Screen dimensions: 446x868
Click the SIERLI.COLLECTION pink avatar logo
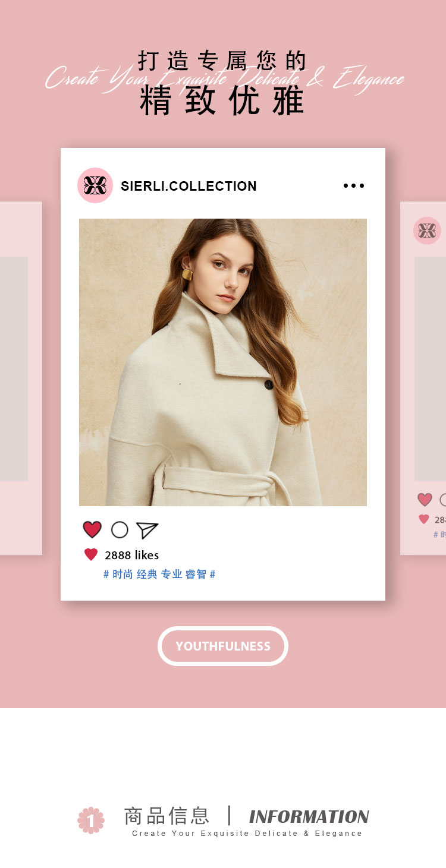point(95,185)
